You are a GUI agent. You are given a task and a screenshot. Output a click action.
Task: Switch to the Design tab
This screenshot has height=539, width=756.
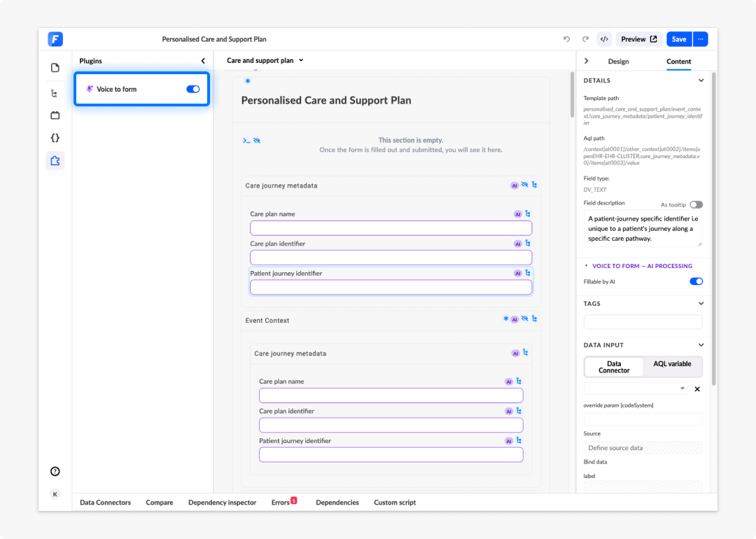pos(618,61)
